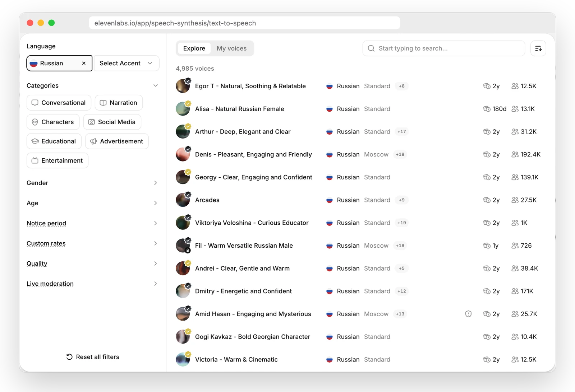Viewport: 575px width, 392px height.
Task: Click the users icon on Denis row
Action: pos(515,154)
